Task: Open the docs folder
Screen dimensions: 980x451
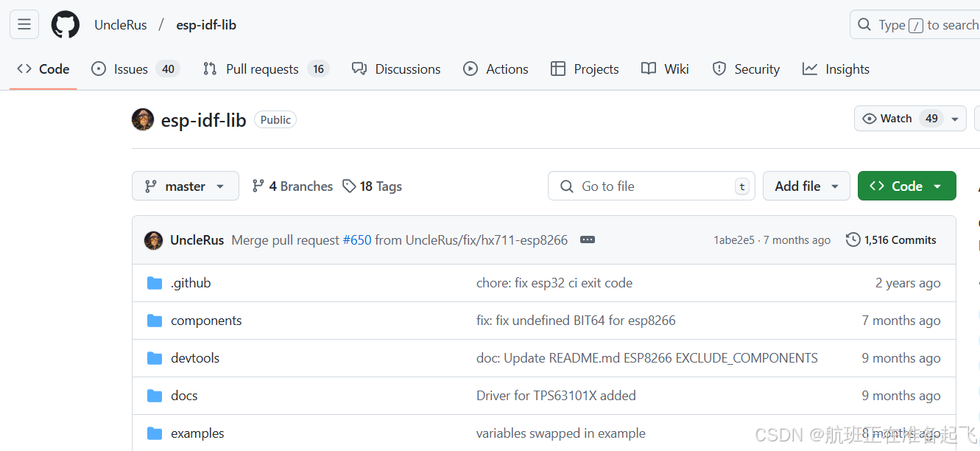Action: point(184,396)
